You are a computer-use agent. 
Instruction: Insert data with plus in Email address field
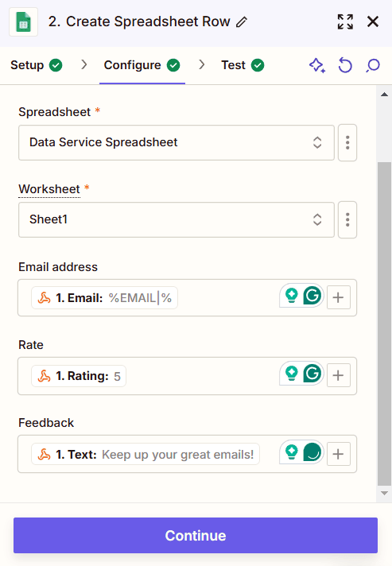(x=338, y=297)
